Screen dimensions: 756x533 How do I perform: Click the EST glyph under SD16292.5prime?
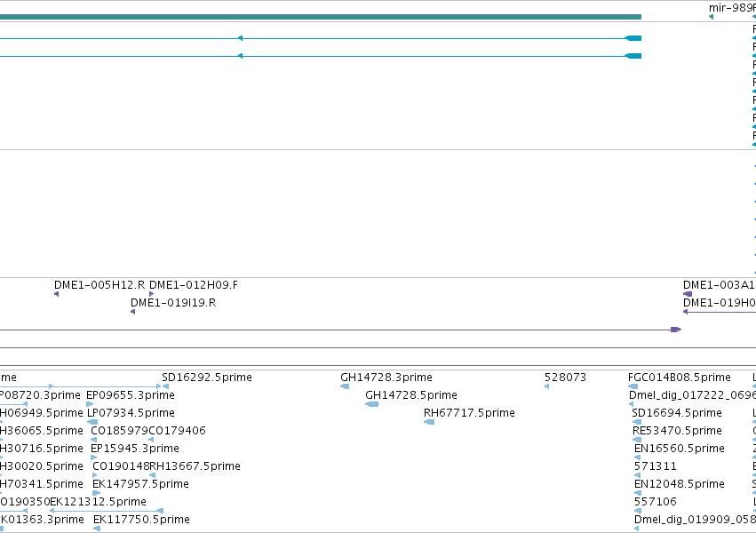coord(165,386)
